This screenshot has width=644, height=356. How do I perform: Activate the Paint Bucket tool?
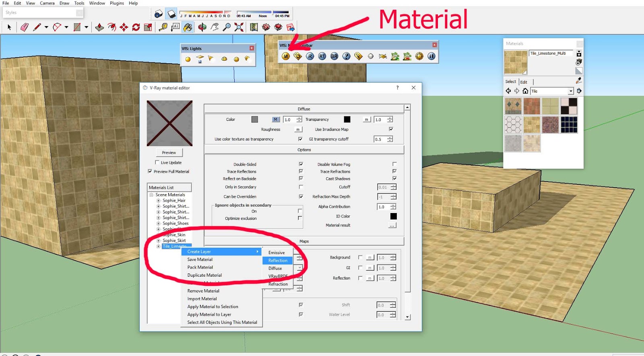pyautogui.click(x=188, y=27)
